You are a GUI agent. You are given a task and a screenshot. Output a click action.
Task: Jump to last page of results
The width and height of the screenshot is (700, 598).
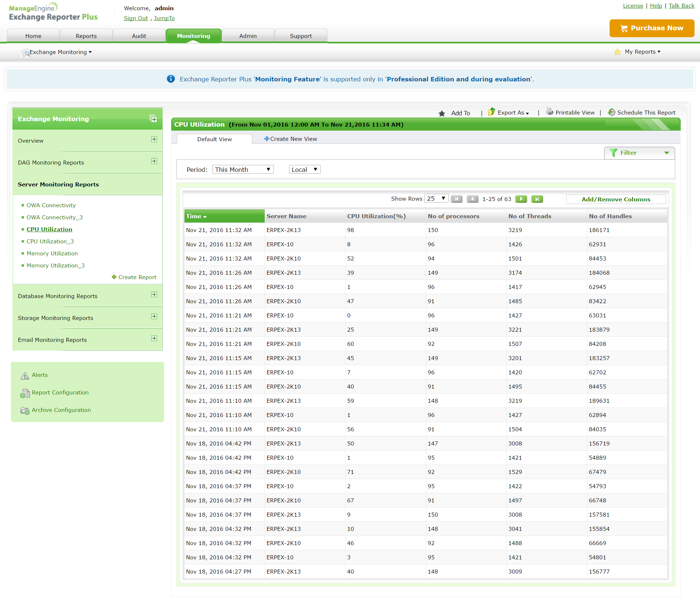click(x=537, y=199)
